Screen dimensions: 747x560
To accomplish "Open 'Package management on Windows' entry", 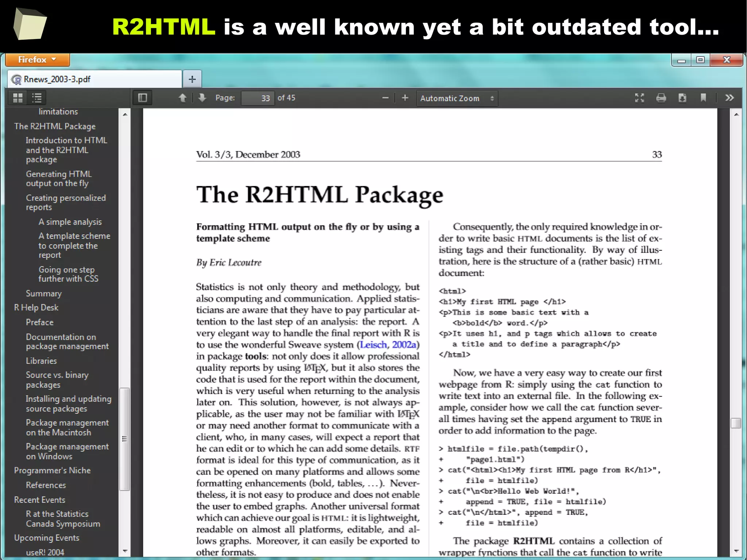I will pyautogui.click(x=67, y=451).
